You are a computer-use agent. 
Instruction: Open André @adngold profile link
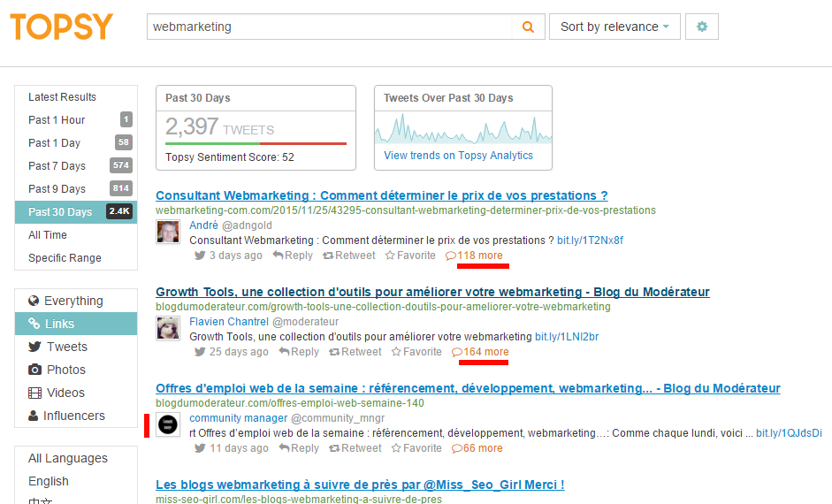click(231, 225)
